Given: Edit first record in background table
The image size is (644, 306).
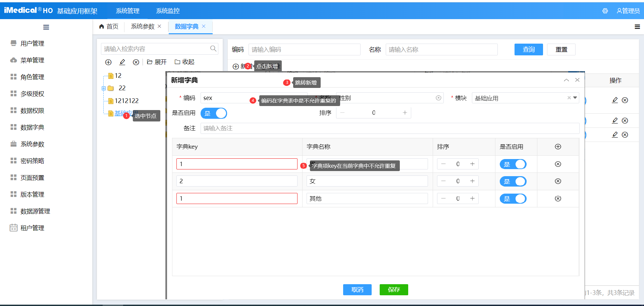Looking at the screenshot, I should tap(615, 100).
